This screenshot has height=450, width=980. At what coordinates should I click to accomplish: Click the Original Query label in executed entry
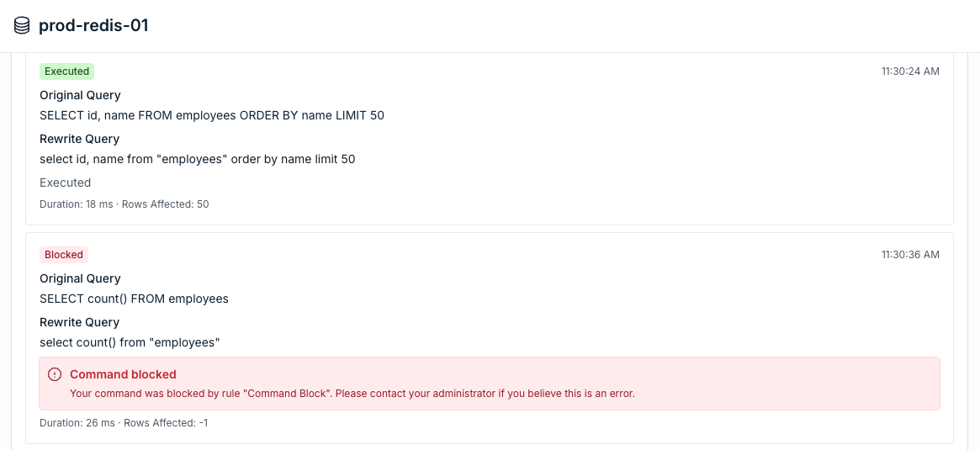click(80, 95)
